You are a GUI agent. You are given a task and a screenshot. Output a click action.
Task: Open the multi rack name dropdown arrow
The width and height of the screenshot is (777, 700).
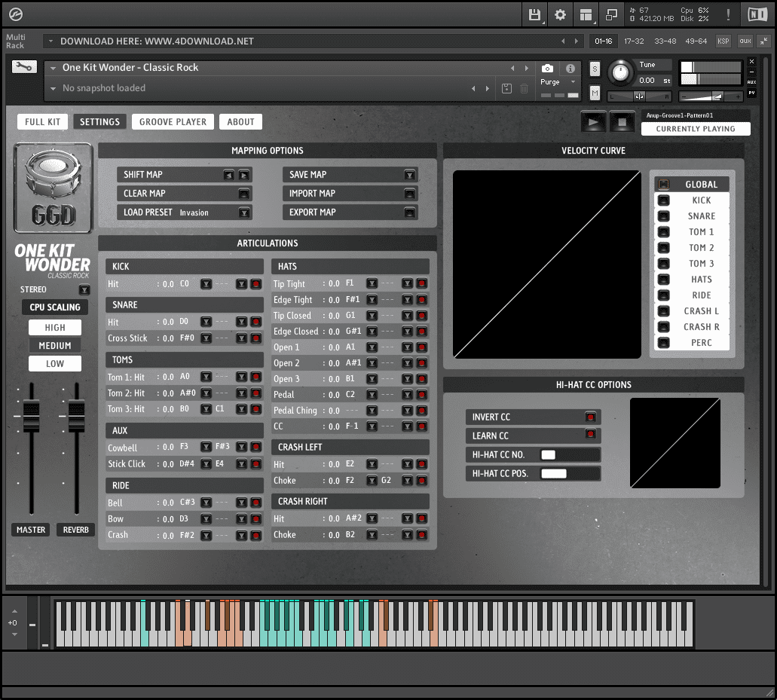tap(50, 41)
